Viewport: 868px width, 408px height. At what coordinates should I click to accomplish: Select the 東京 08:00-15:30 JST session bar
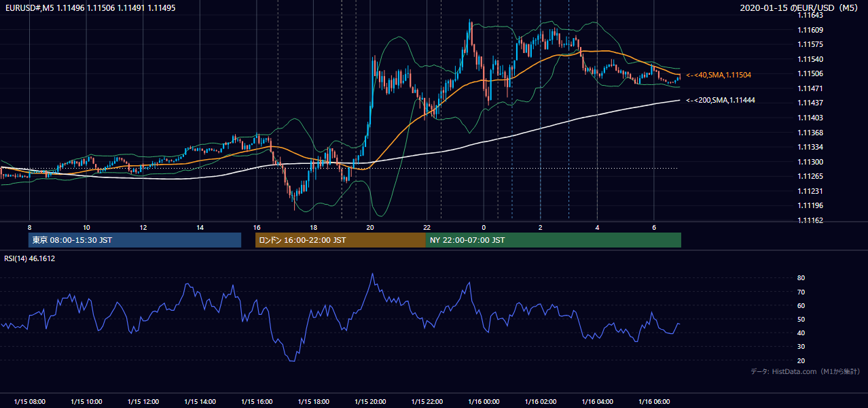(x=135, y=240)
